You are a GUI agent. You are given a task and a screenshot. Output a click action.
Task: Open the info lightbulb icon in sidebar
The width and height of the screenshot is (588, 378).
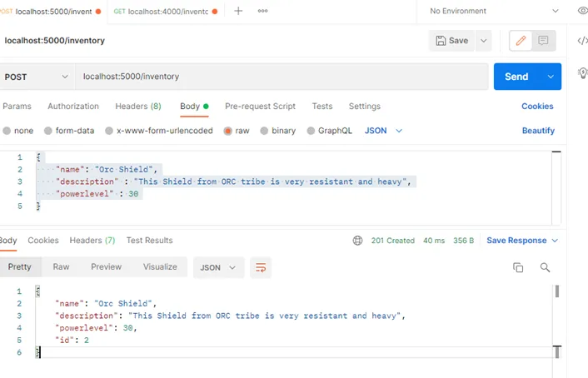coord(582,72)
